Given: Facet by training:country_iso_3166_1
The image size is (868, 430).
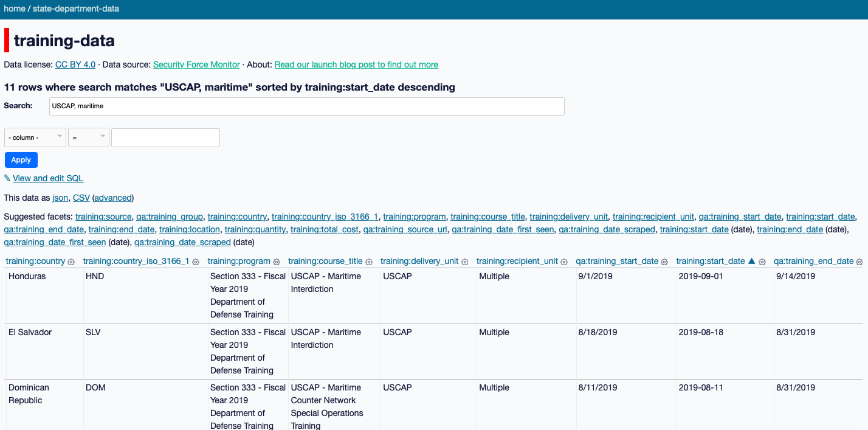Looking at the screenshot, I should tap(325, 217).
